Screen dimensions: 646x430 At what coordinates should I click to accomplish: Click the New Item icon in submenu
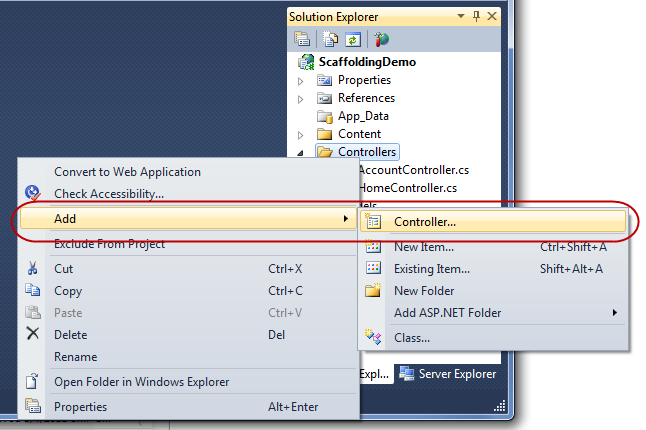tap(373, 246)
